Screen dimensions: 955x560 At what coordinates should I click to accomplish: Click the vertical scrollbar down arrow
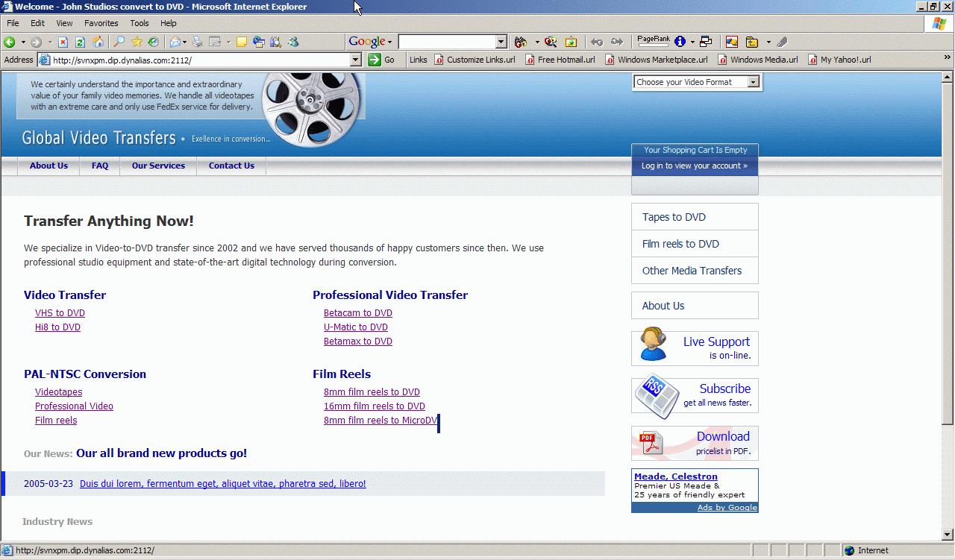pyautogui.click(x=948, y=535)
